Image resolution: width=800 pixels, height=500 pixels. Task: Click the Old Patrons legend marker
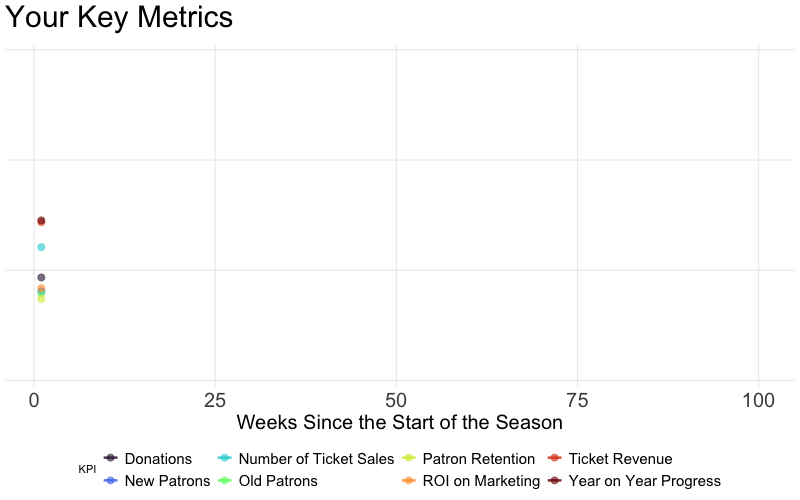225,481
